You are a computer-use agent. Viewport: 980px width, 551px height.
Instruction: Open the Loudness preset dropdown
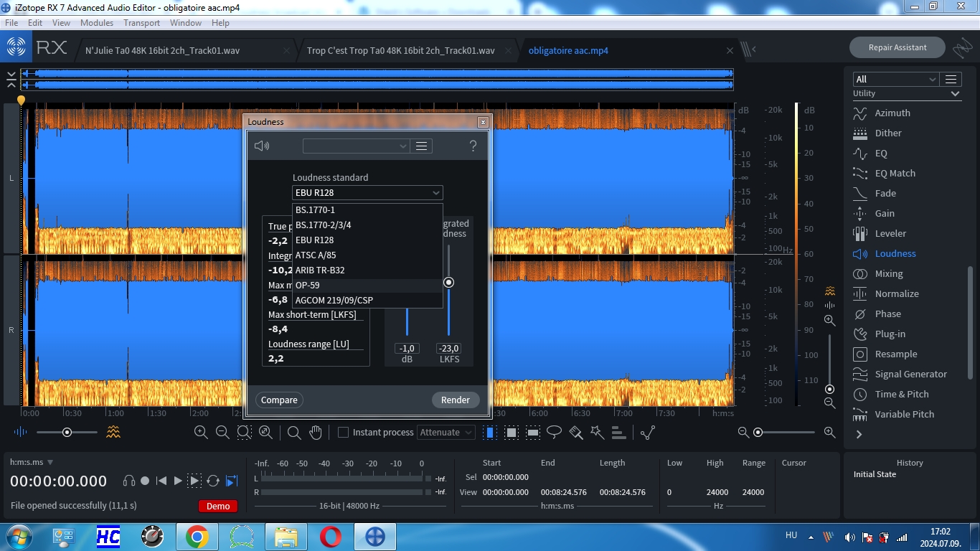[357, 146]
